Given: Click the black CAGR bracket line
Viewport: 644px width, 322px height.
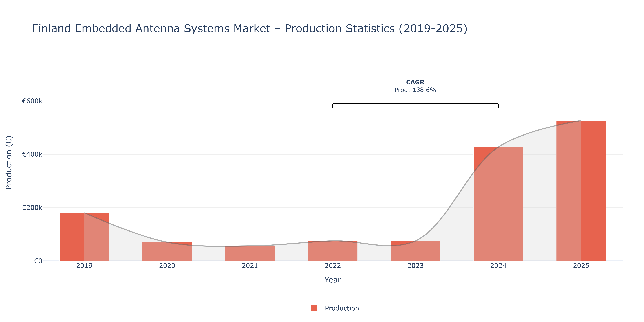Looking at the screenshot, I should pyautogui.click(x=415, y=104).
